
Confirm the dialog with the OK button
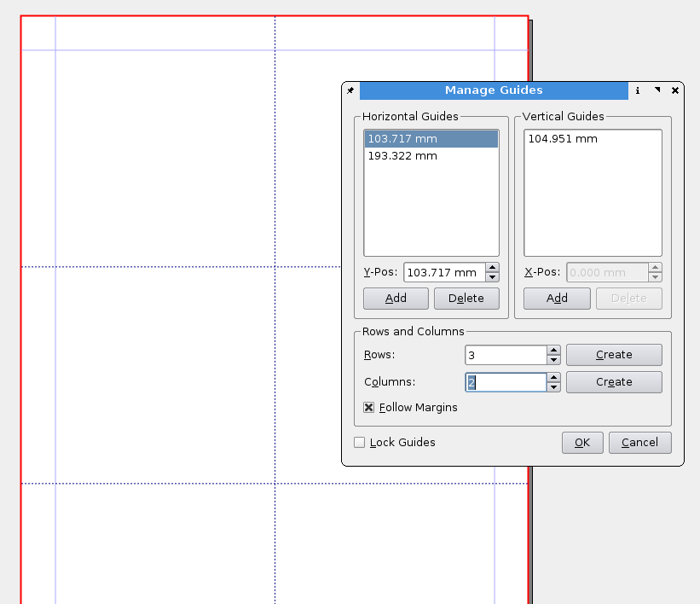click(x=582, y=443)
